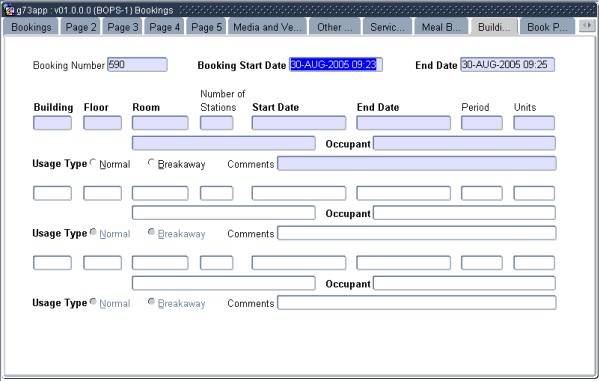Click the third-record Floor field
600x381 pixels.
[103, 263]
